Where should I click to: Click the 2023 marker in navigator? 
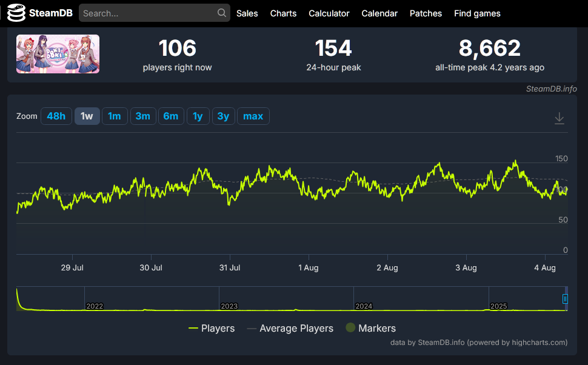[x=229, y=306]
